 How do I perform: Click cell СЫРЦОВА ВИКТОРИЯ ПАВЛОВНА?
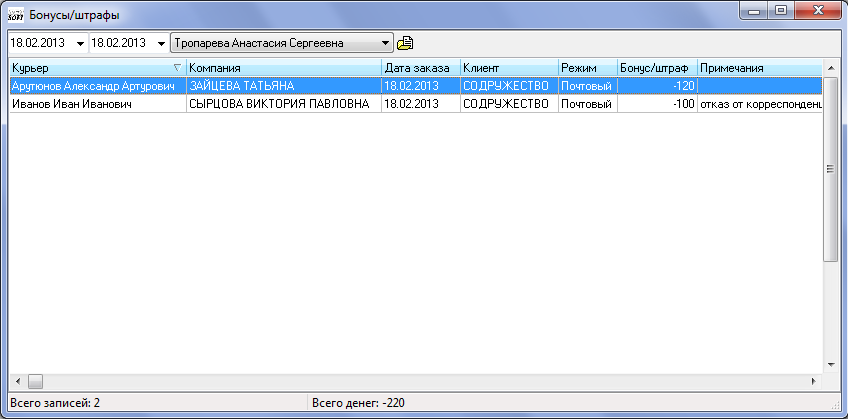pyautogui.click(x=284, y=104)
